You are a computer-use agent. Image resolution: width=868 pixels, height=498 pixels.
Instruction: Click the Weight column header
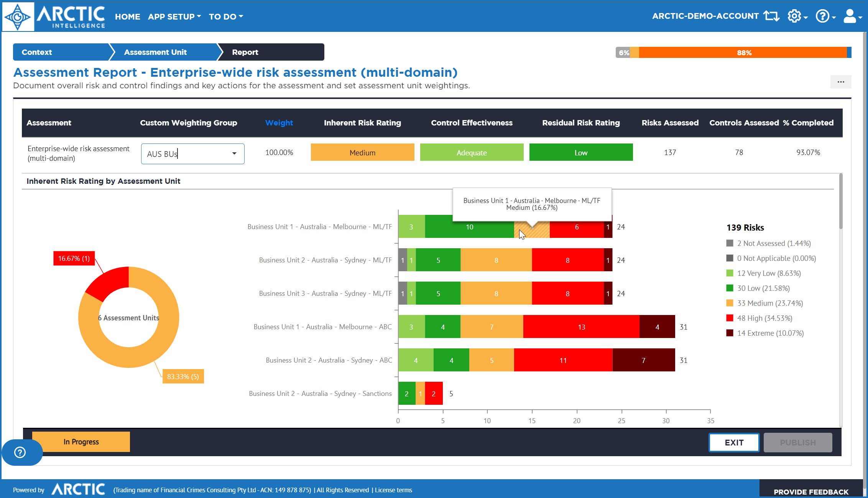point(279,123)
